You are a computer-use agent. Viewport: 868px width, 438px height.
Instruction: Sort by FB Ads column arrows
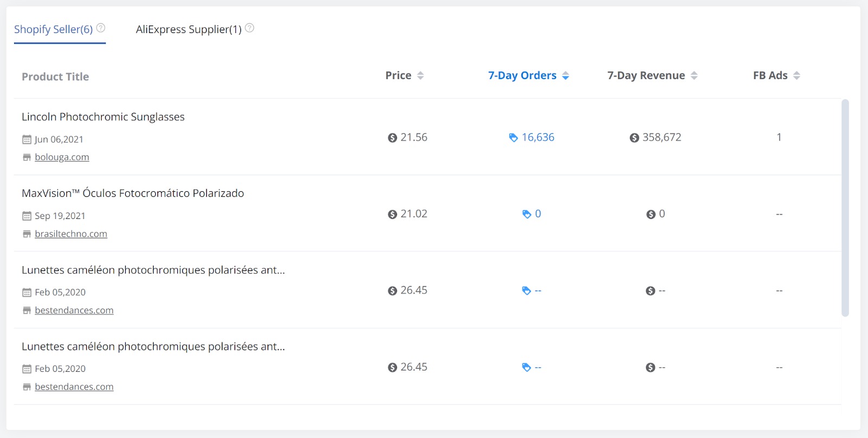tap(796, 76)
